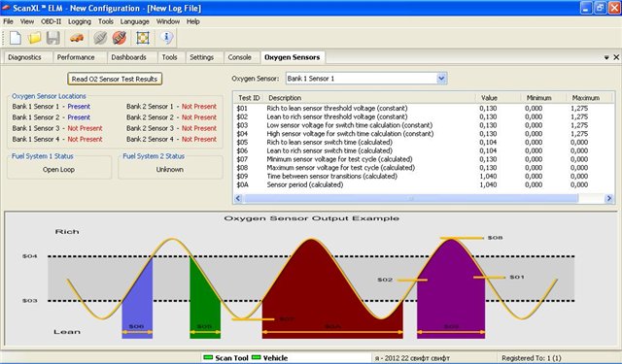Screen dimensions: 622x364
Task: Click the scrollbar right arrow
Action: tap(609, 198)
